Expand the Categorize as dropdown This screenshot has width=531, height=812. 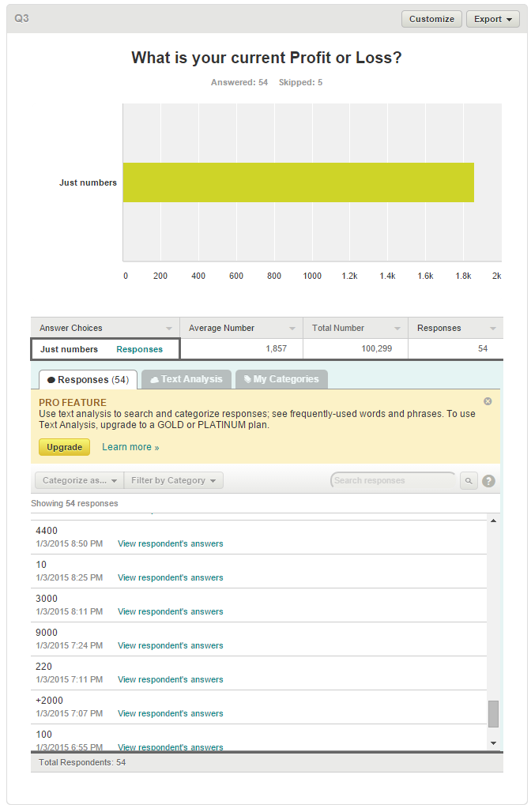click(79, 480)
